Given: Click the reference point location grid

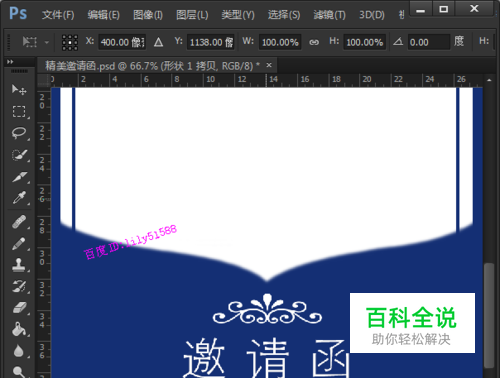Looking at the screenshot, I should [70, 42].
